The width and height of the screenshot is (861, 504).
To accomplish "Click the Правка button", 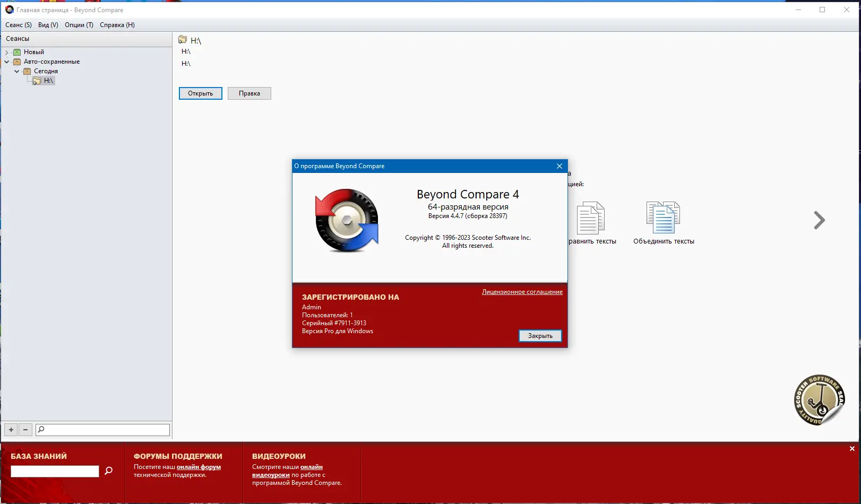I will pos(249,93).
